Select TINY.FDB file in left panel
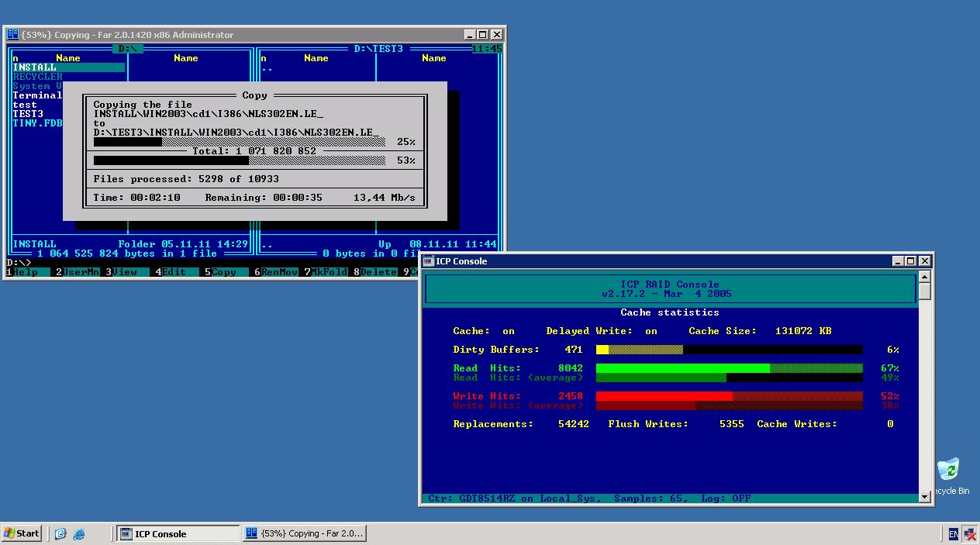 pos(37,123)
